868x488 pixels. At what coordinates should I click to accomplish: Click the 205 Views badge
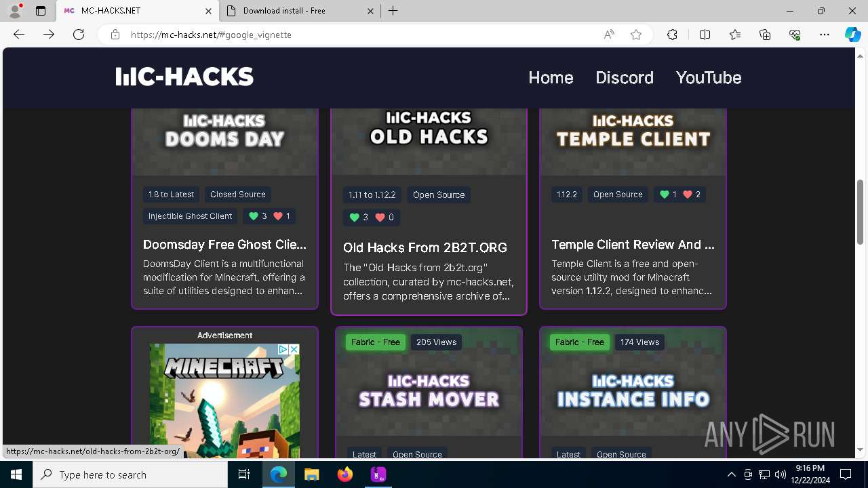436,342
